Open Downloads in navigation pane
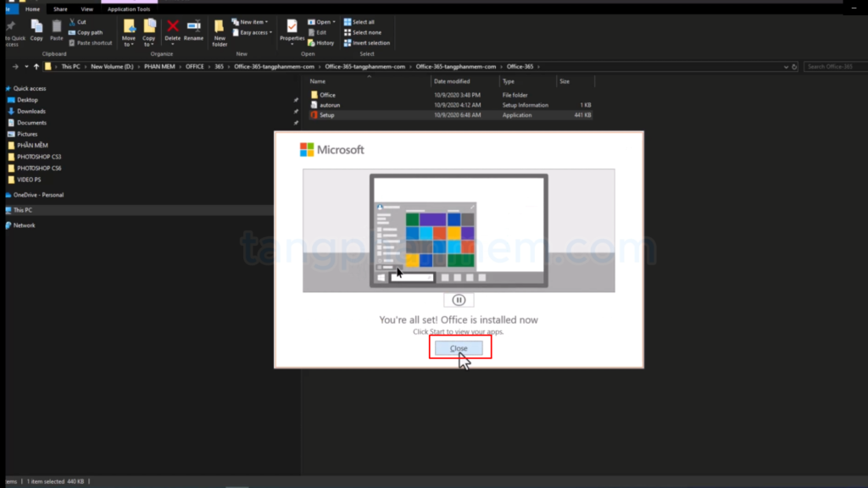 [31, 111]
